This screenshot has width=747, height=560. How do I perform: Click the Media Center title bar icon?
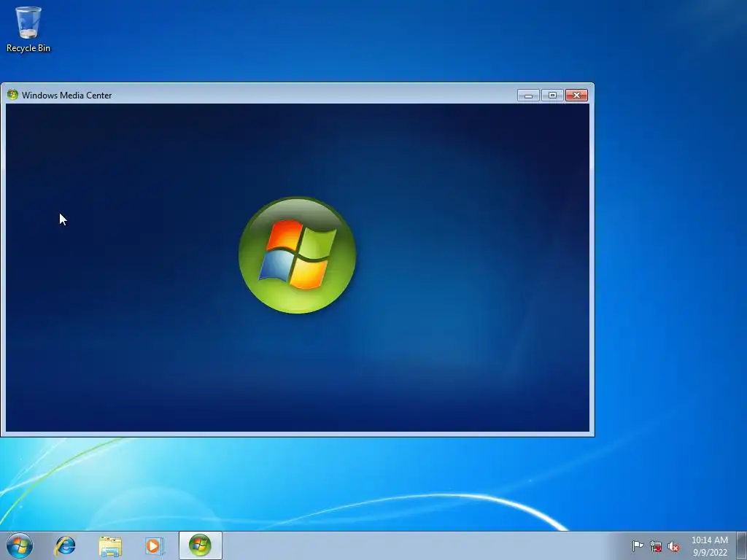click(12, 95)
